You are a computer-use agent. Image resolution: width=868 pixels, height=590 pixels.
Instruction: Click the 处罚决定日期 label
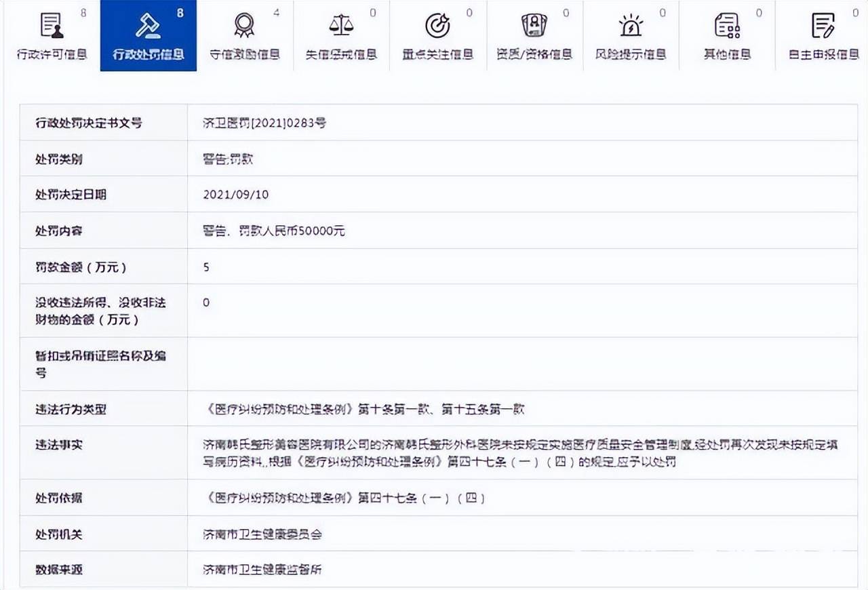pos(71,195)
